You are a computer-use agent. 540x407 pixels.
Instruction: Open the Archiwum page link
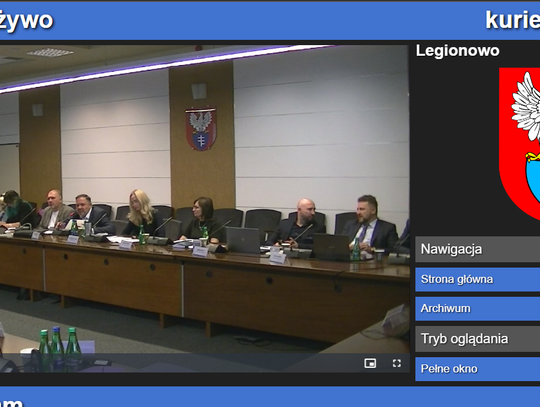(x=478, y=309)
